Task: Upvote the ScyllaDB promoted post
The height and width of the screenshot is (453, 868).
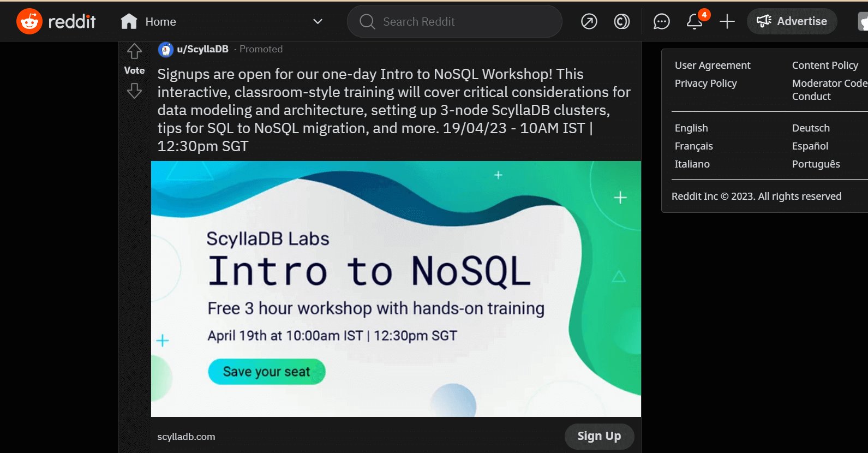Action: (134, 50)
